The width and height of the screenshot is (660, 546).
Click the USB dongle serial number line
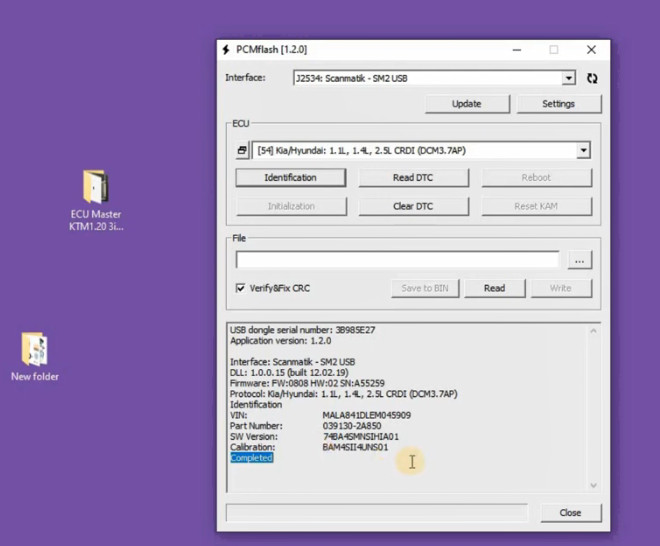pos(302,330)
